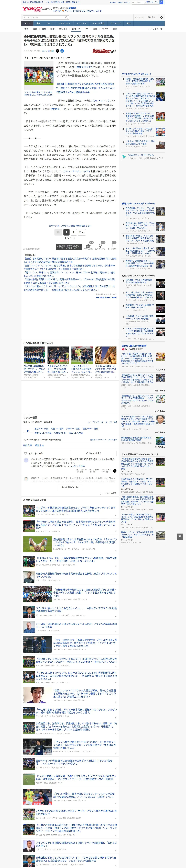The width and height of the screenshot is (186, 868).
Task: Open the ランキング navigation tab
Action: 115,24
